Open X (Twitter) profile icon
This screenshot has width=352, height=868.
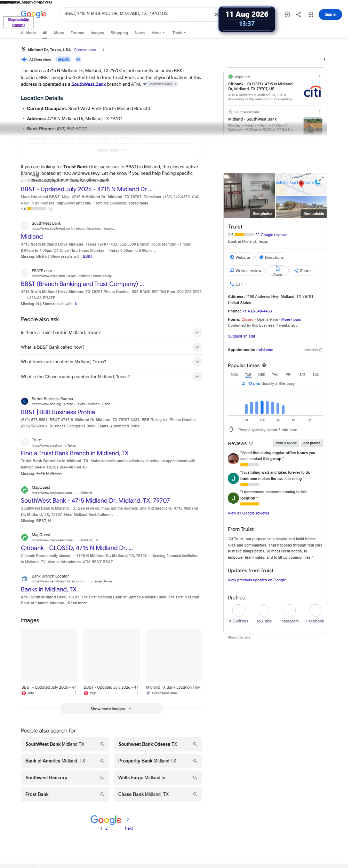(238, 610)
